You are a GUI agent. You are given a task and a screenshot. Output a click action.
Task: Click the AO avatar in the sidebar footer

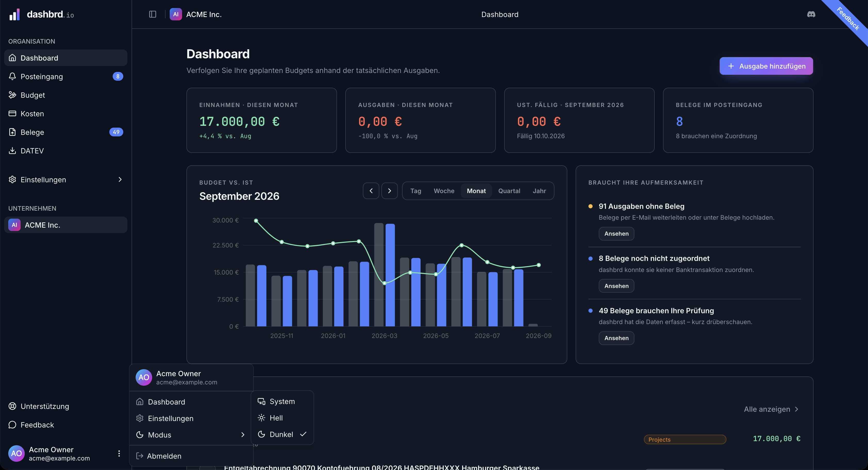click(x=17, y=453)
